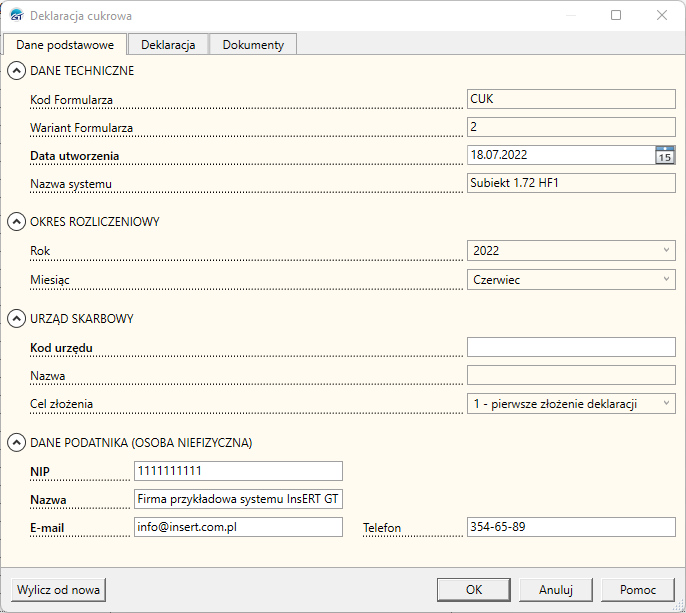The width and height of the screenshot is (686, 613).
Task: Click the Wylicz od nowa button
Action: click(58, 590)
